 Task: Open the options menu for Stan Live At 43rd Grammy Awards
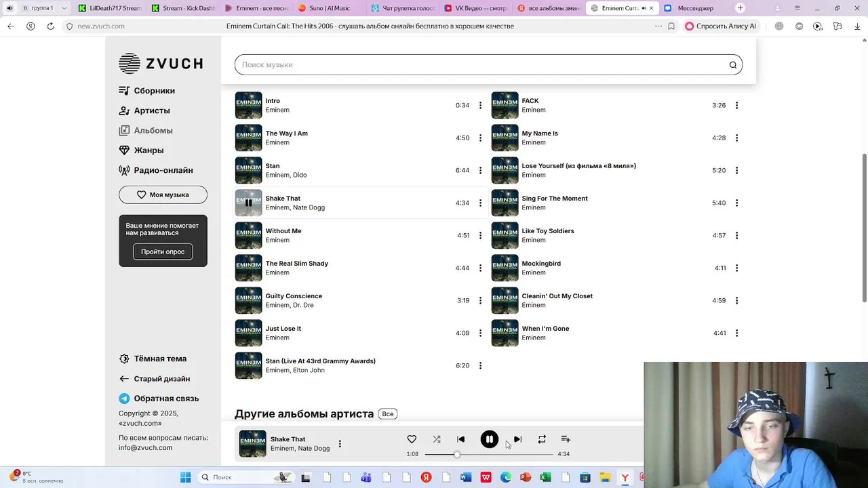(x=480, y=365)
